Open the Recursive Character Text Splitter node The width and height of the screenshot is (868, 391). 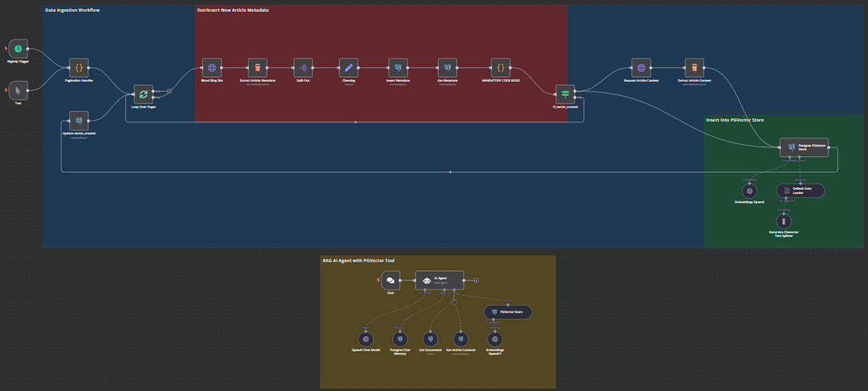pos(784,220)
